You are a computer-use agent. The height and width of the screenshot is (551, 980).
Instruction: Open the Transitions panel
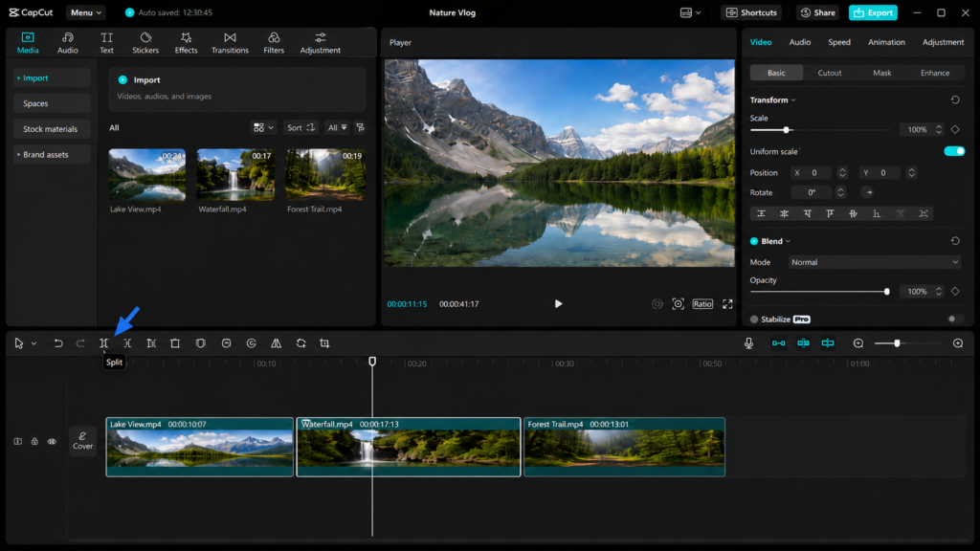230,42
